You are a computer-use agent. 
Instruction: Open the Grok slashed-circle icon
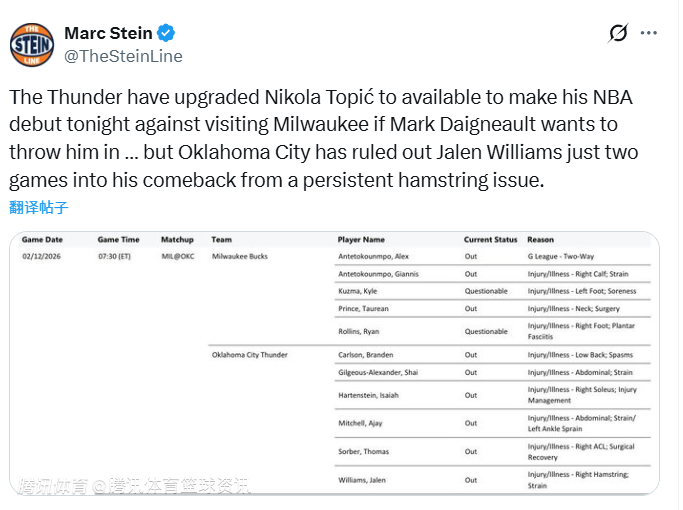coord(618,33)
